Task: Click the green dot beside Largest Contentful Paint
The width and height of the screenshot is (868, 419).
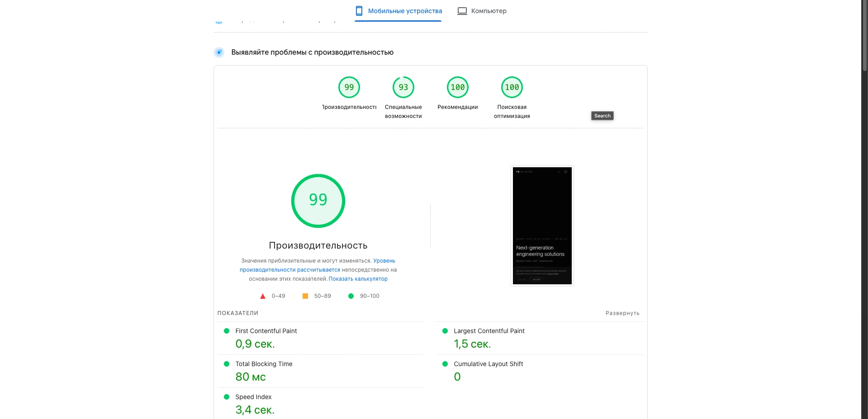Action: tap(445, 331)
